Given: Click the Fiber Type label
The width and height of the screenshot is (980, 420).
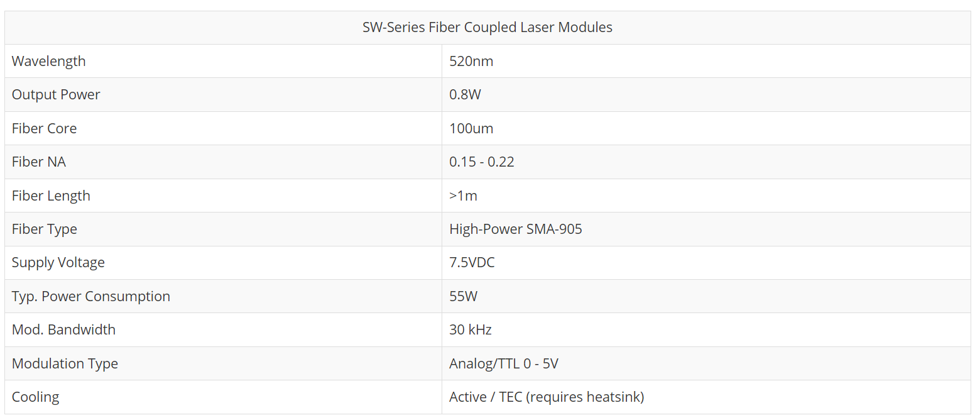Looking at the screenshot, I should coord(44,229).
